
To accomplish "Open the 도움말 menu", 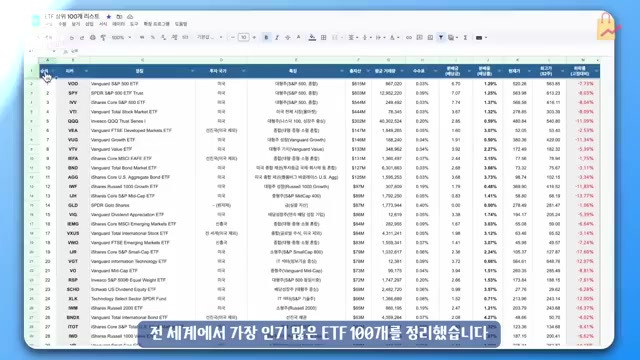I will click(x=181, y=24).
